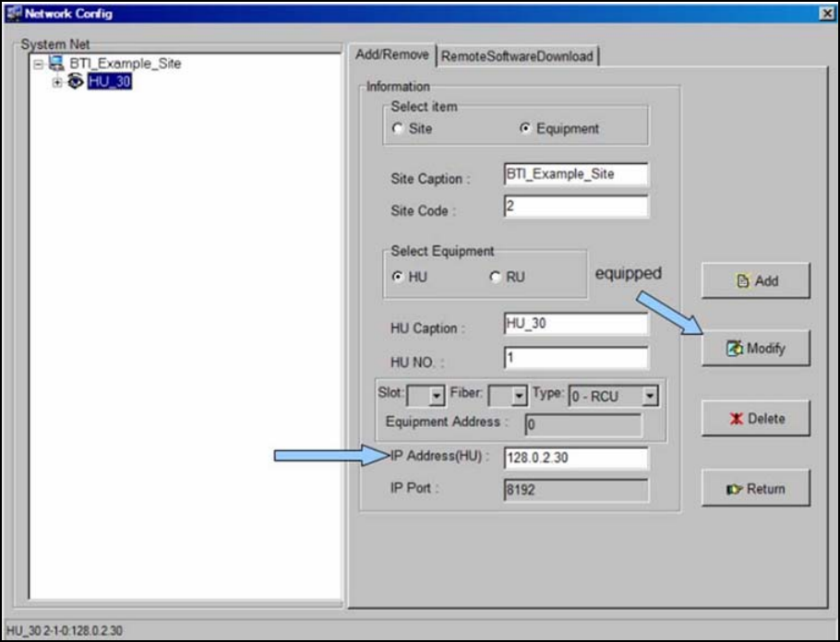Open the Type dropdown showing 0 - RCU
Viewport: 840px width, 642px height.
click(650, 397)
